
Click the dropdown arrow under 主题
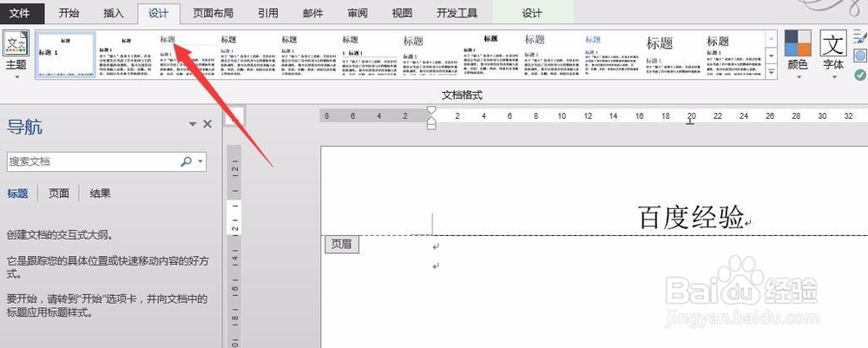pos(16,76)
